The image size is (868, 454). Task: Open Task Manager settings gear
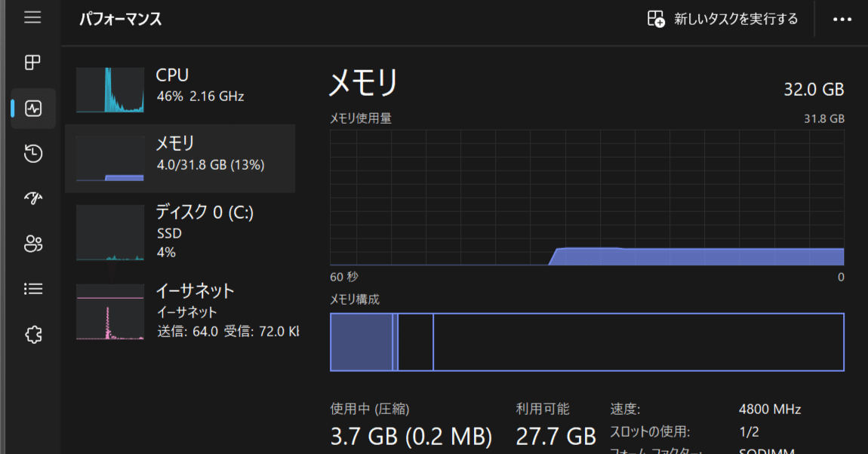(x=32, y=334)
